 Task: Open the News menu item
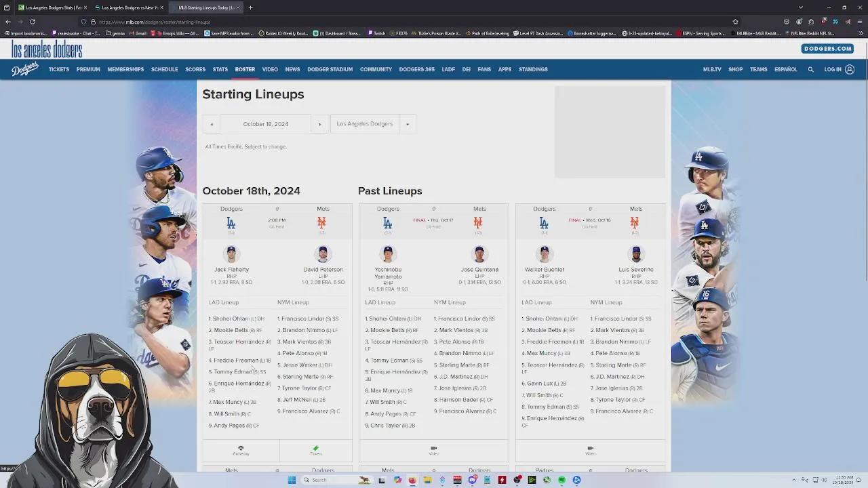292,69
